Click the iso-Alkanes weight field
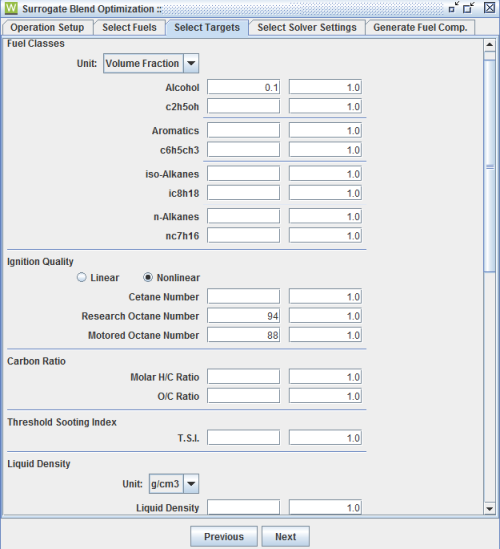Image resolution: width=500 pixels, height=549 pixels. click(x=325, y=174)
